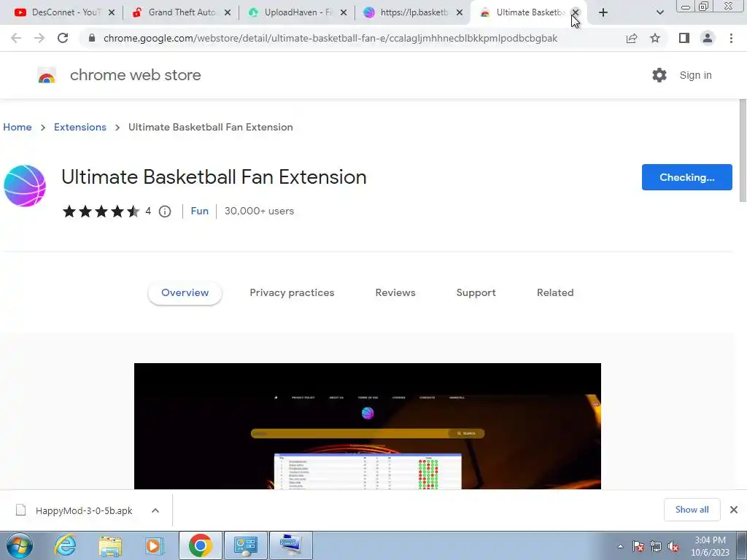This screenshot has height=560, width=747.
Task: Select the Privacy practices tab
Action: point(292,293)
